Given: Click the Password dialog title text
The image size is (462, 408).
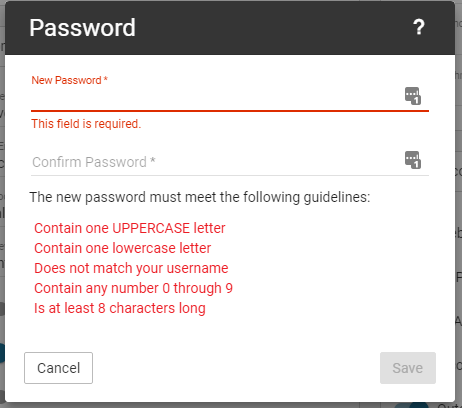Looking at the screenshot, I should tap(82, 28).
